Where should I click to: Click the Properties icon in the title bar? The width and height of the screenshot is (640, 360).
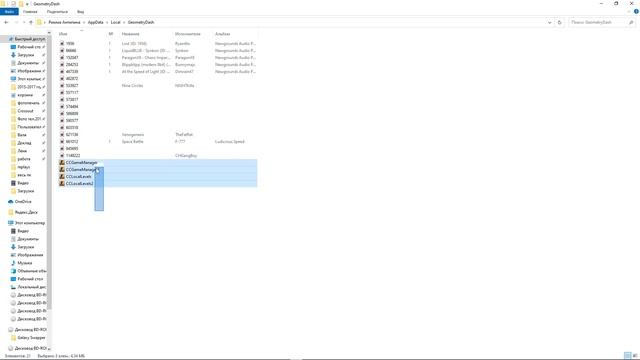click(x=13, y=4)
